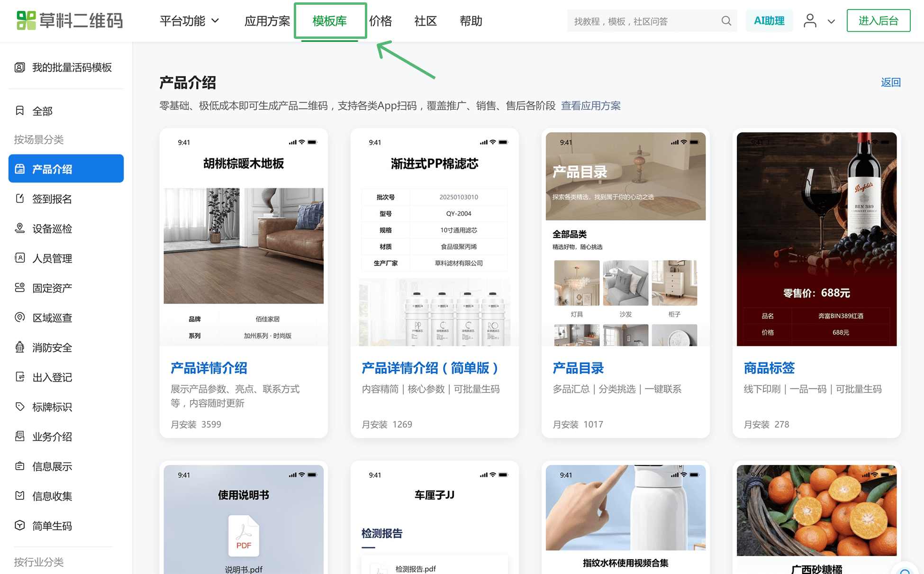Open the 价格 nav item
The image size is (924, 574).
click(380, 21)
